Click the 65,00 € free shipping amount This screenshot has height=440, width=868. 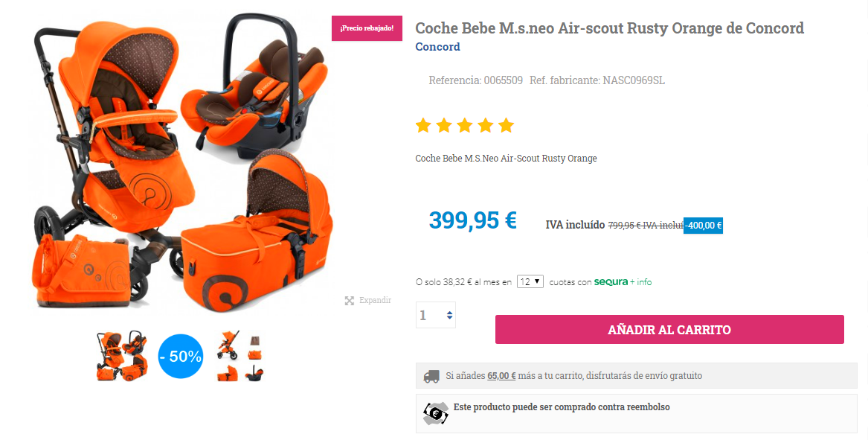coord(501,376)
